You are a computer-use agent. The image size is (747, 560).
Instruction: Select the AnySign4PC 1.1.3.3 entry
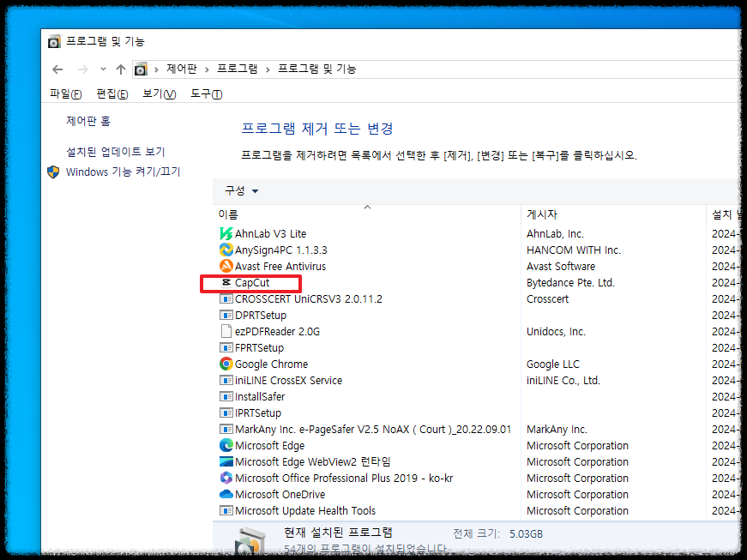pos(281,250)
